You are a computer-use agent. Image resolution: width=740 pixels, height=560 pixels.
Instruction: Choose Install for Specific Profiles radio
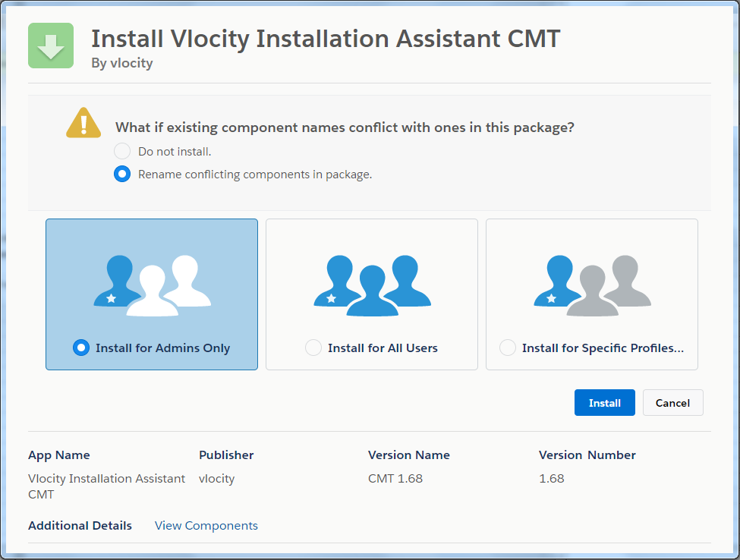(x=508, y=348)
